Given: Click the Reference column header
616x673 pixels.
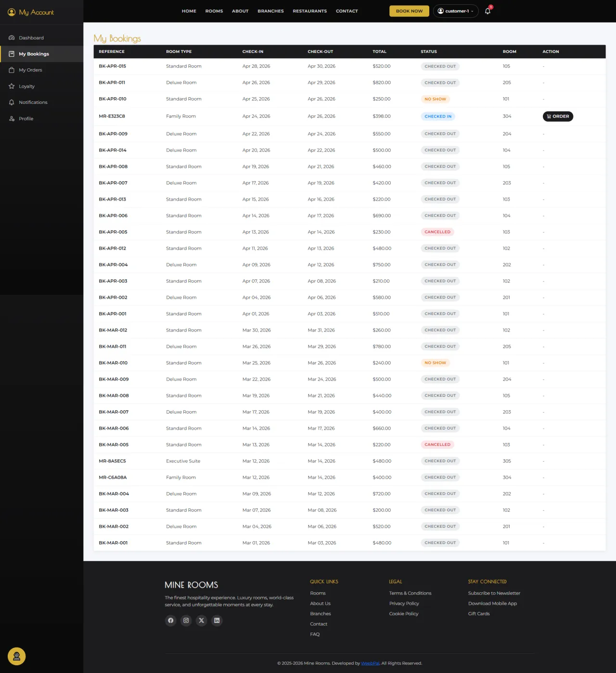Looking at the screenshot, I should (112, 51).
